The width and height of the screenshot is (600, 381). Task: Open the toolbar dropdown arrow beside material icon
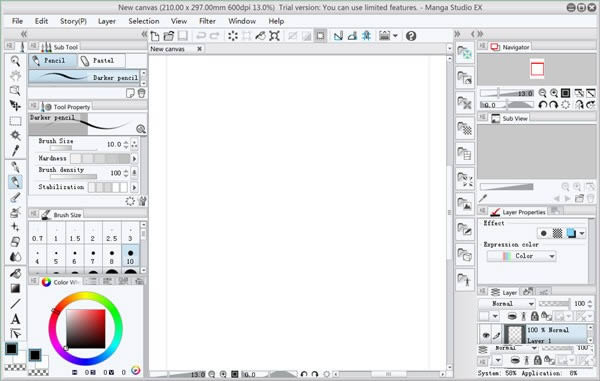click(x=395, y=36)
